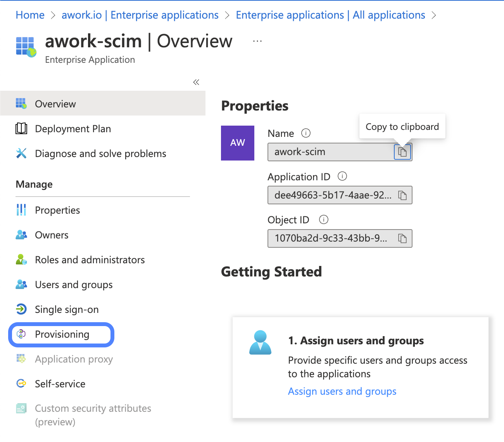Image resolution: width=504 pixels, height=442 pixels.
Task: Click the 'awork-scim | Overview' page title
Action: click(139, 41)
